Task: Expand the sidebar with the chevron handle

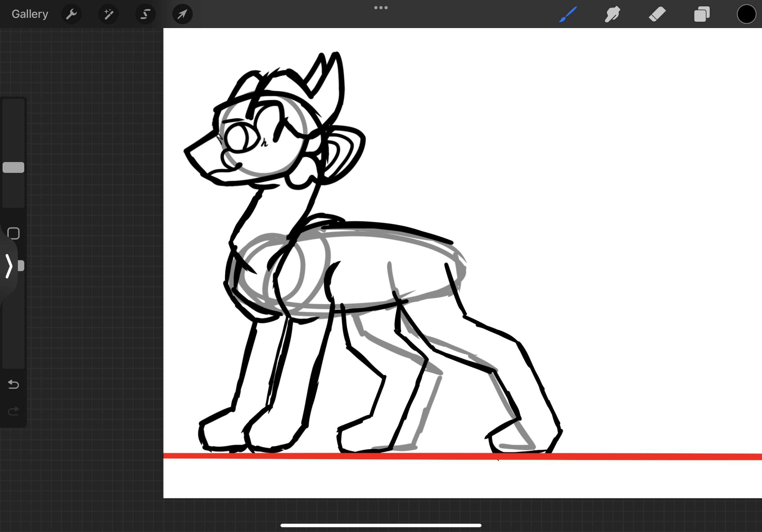Action: [x=9, y=265]
